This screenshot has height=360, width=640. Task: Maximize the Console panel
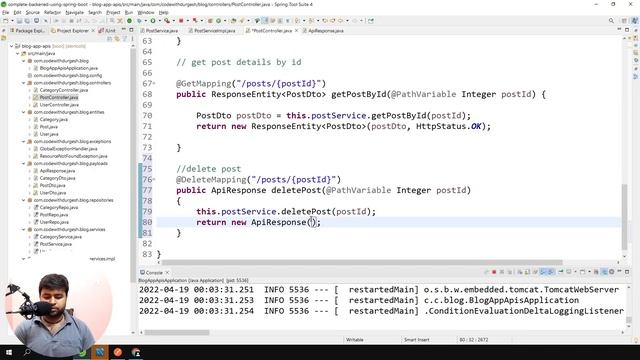coord(627,272)
